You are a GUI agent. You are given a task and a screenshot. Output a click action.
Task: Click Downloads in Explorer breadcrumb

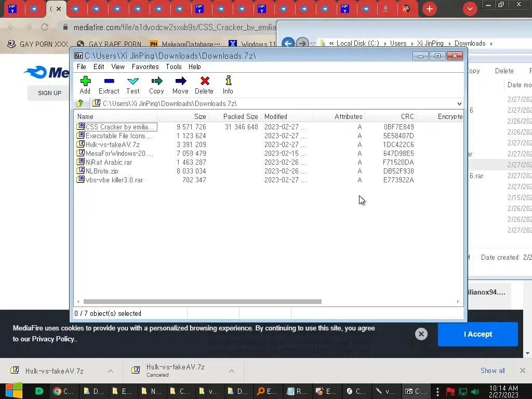pos(470,44)
